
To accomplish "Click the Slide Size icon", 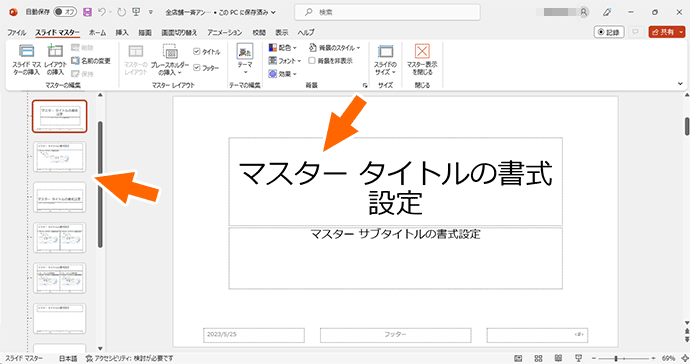I will point(385,51).
